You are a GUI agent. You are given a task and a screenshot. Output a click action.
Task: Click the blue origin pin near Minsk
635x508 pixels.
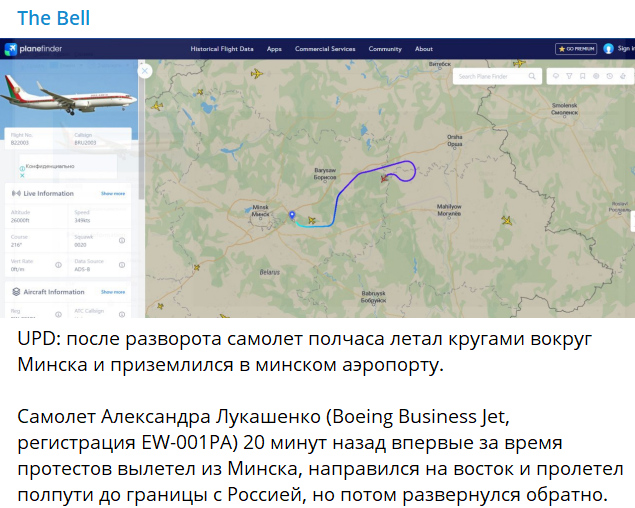292,215
